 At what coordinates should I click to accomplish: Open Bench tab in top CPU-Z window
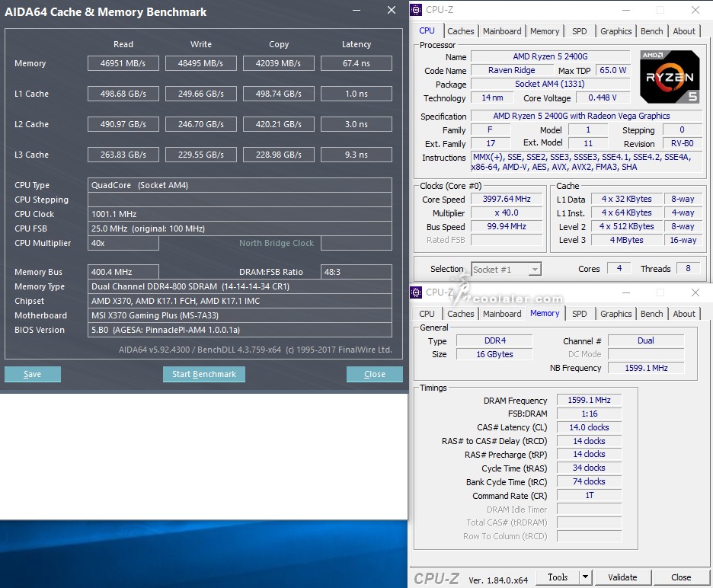coord(651,31)
